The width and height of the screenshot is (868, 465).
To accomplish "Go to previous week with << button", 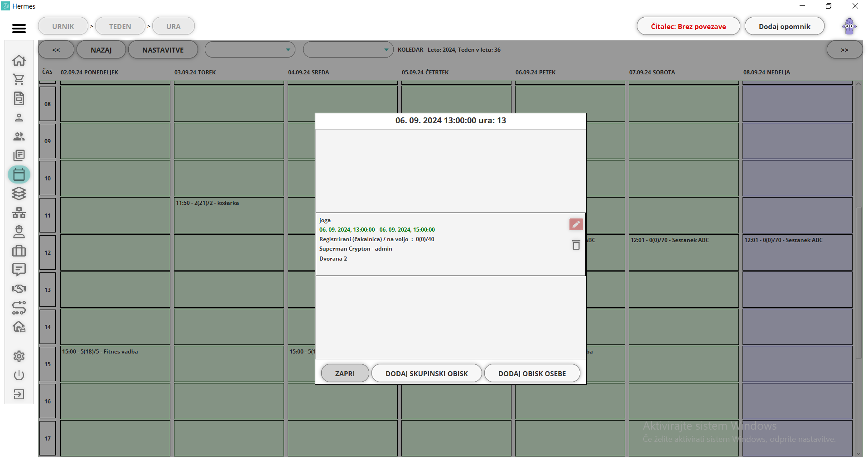I will point(56,50).
